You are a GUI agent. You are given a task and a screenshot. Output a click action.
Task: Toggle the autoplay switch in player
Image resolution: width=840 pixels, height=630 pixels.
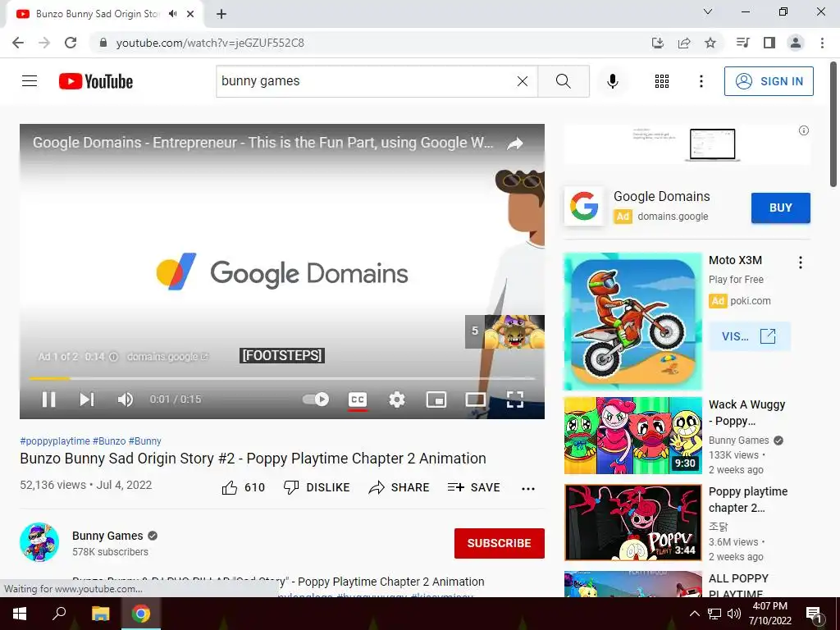(316, 399)
